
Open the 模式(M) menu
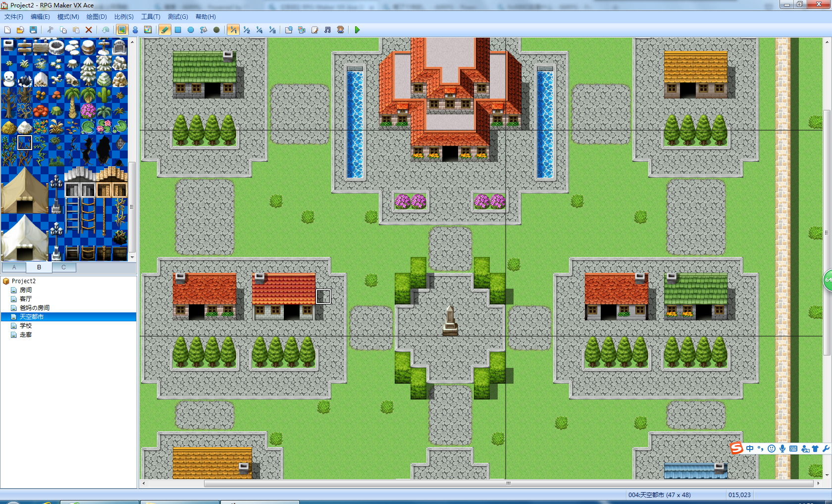point(68,17)
